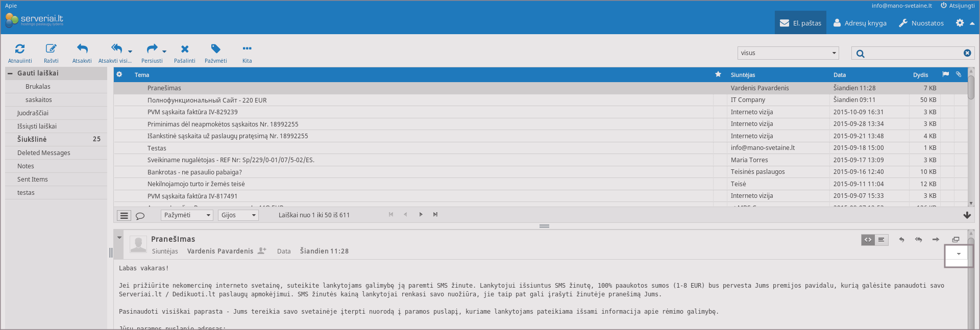Go to the Nuostatos settings tab
The height and width of the screenshot is (330, 980).
point(921,23)
